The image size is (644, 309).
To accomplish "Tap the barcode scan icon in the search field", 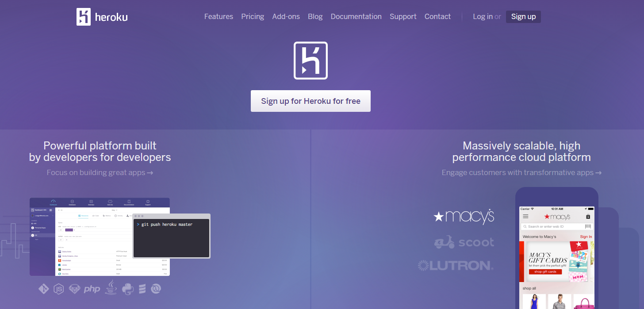I will point(588,226).
